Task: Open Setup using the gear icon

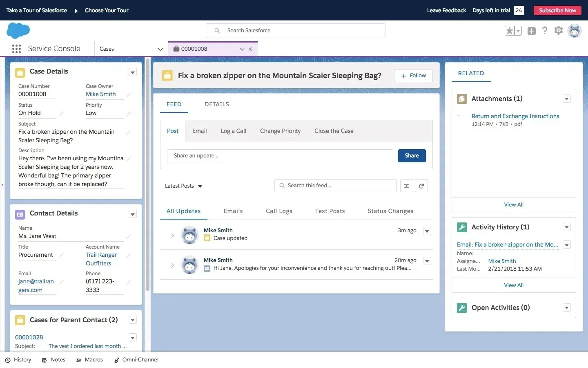Action: coord(559,30)
